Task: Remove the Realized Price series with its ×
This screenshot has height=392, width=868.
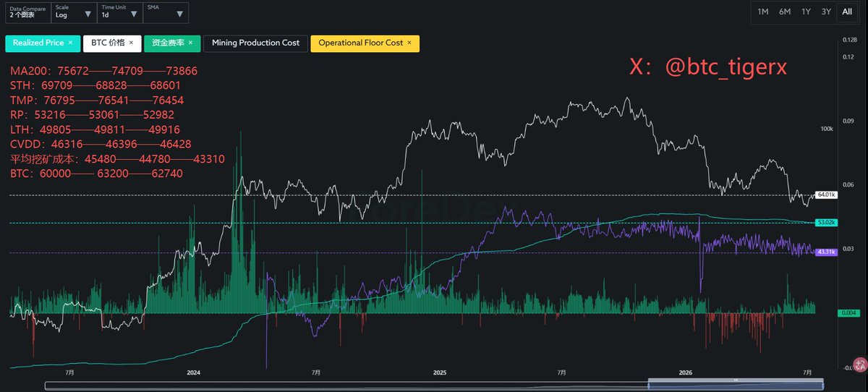Action: tap(70, 43)
